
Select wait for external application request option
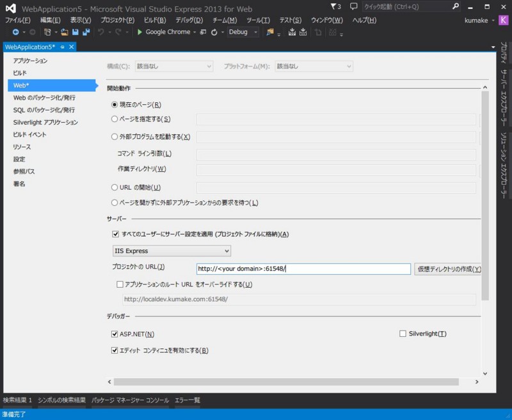tap(115, 203)
